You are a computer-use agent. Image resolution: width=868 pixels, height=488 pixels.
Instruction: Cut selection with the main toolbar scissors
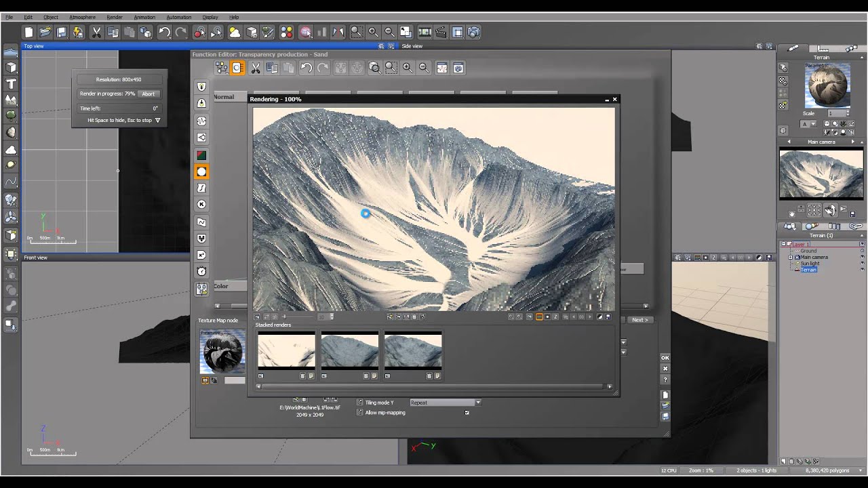tap(96, 32)
